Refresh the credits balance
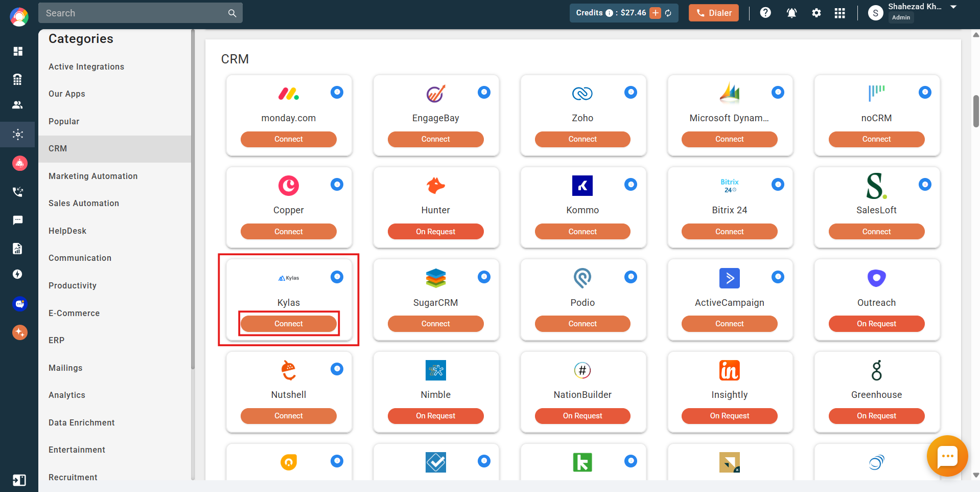The width and height of the screenshot is (980, 492). (668, 13)
